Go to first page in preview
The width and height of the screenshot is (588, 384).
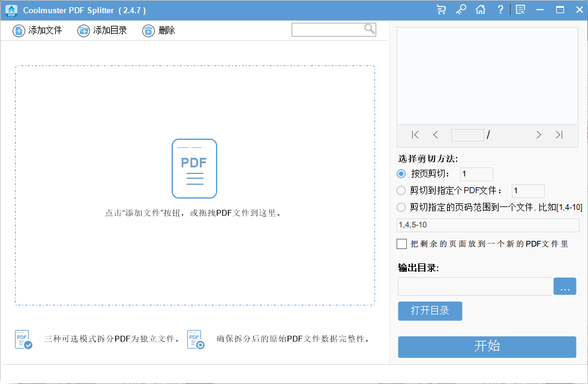point(415,134)
